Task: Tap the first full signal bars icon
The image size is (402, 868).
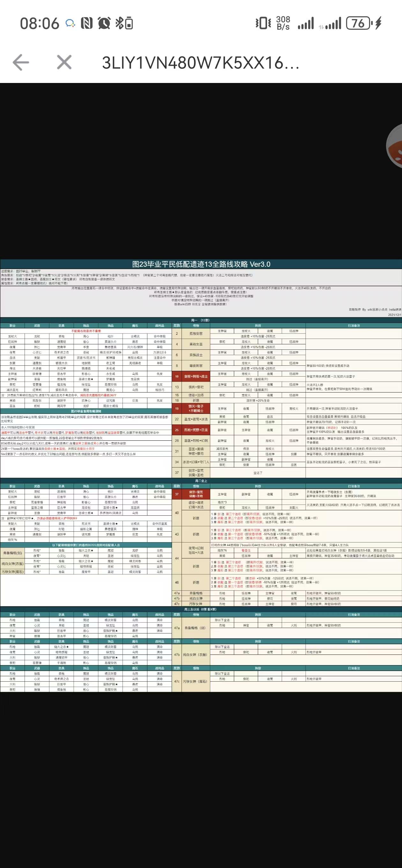Action: [x=306, y=23]
